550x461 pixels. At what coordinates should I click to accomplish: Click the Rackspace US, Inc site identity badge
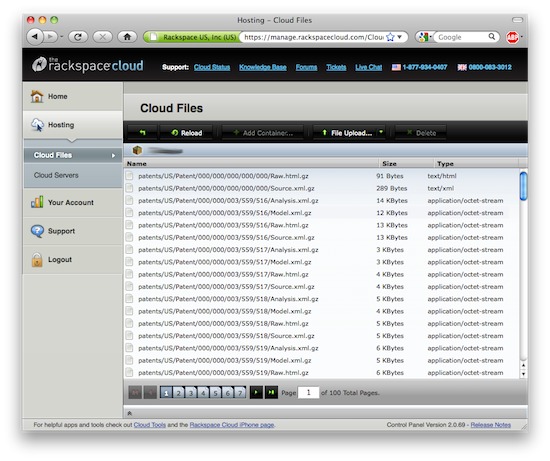192,37
